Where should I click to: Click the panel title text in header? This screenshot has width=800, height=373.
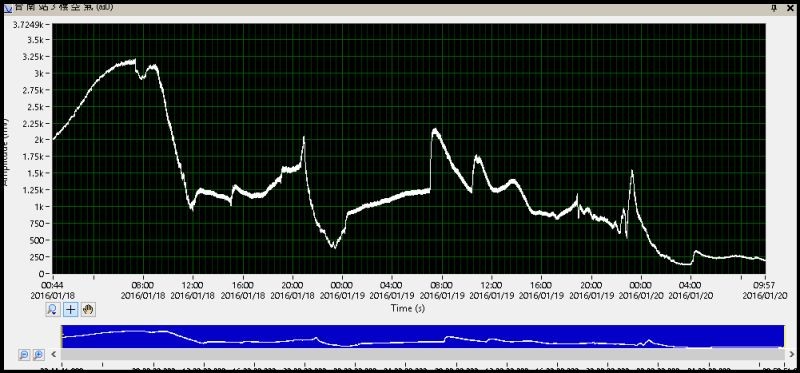pyautogui.click(x=64, y=7)
